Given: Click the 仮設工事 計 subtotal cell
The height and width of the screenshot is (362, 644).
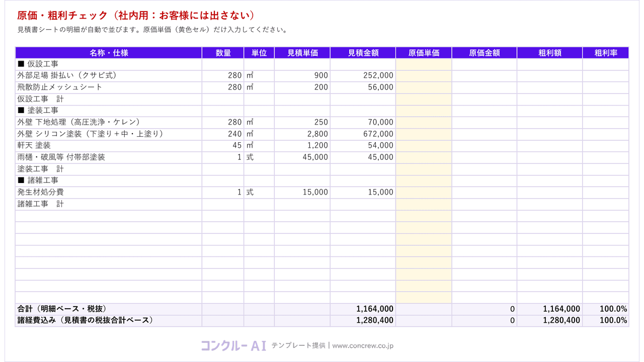Looking at the screenshot, I should coord(109,99).
